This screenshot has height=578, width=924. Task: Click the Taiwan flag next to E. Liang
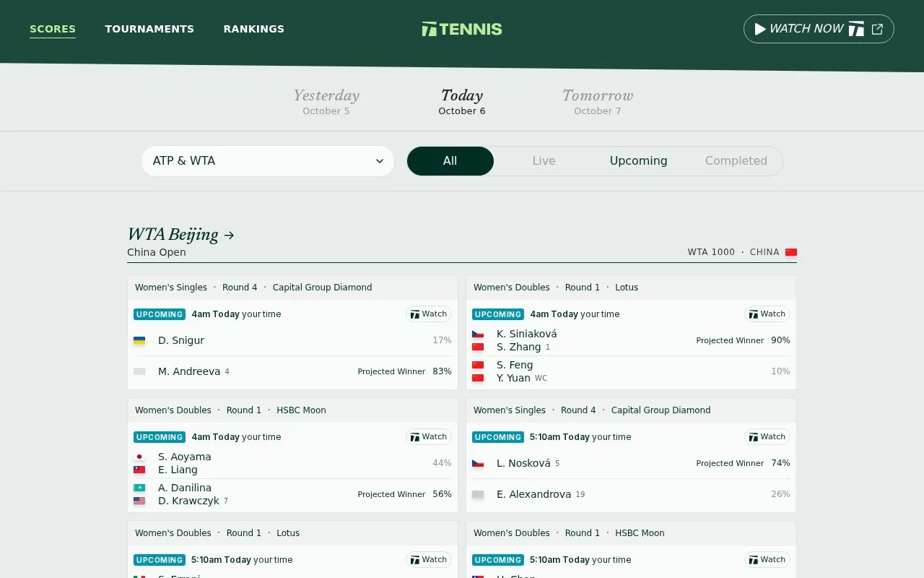139,470
